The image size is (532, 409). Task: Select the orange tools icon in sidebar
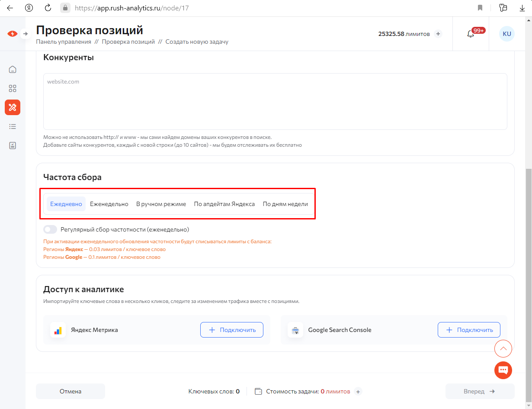(13, 107)
